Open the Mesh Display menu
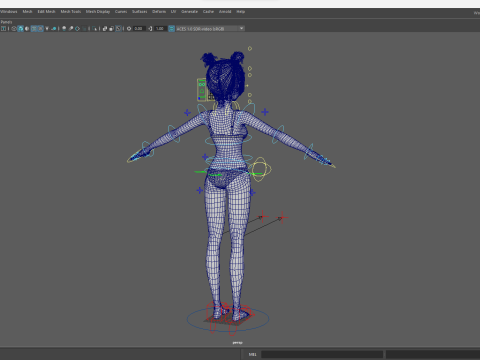Screen dimensions: 480x360 [x=98, y=12]
